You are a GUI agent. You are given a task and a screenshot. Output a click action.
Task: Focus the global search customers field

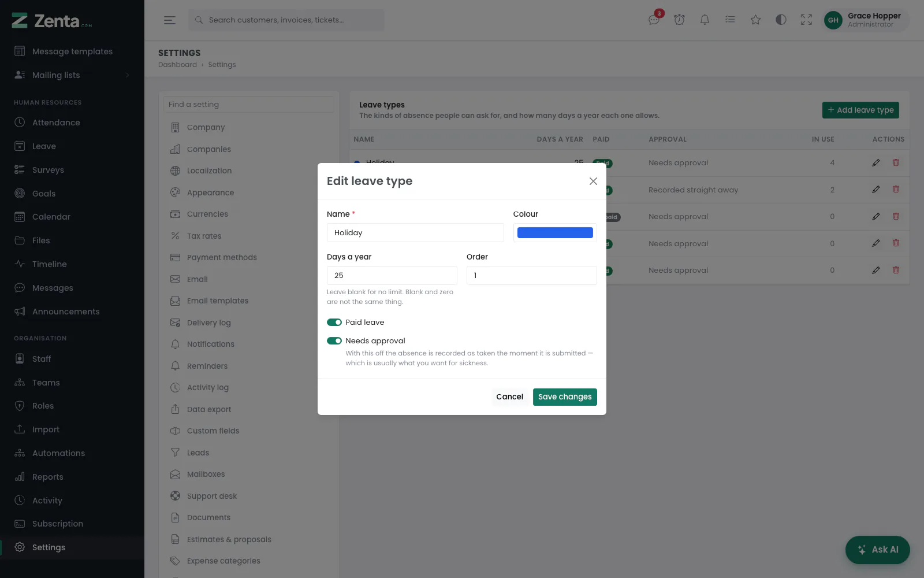tap(286, 20)
